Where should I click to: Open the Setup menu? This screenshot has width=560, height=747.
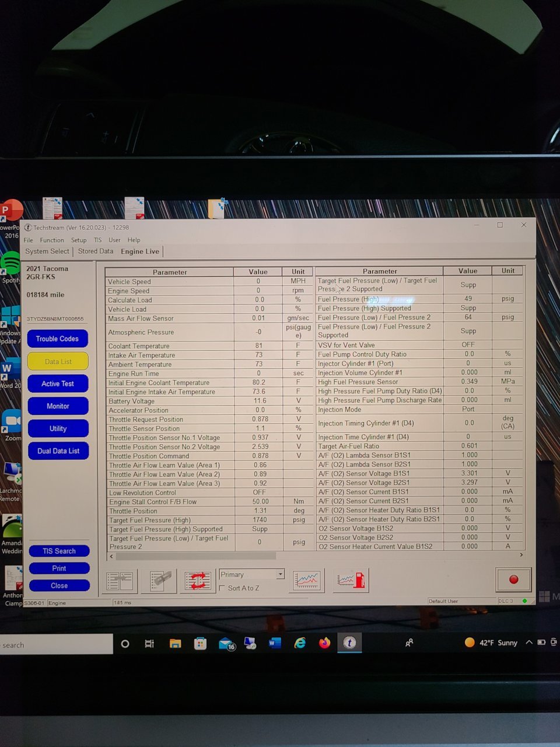pos(79,240)
